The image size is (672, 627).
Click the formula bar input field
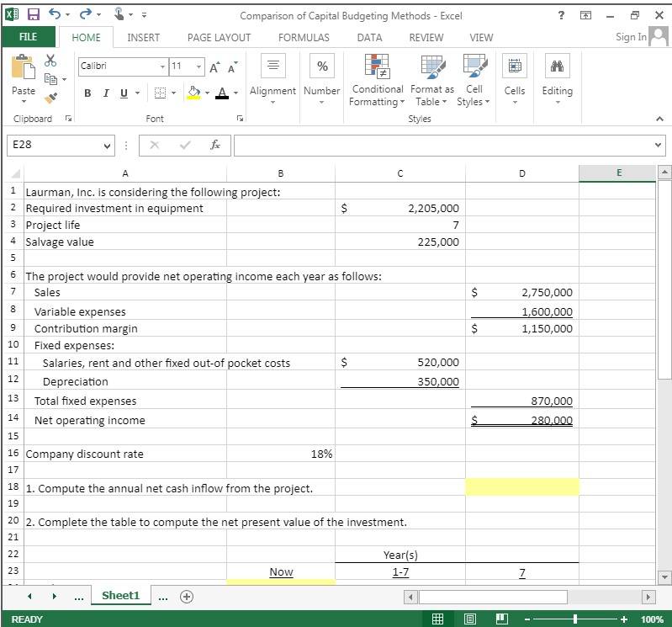point(444,146)
